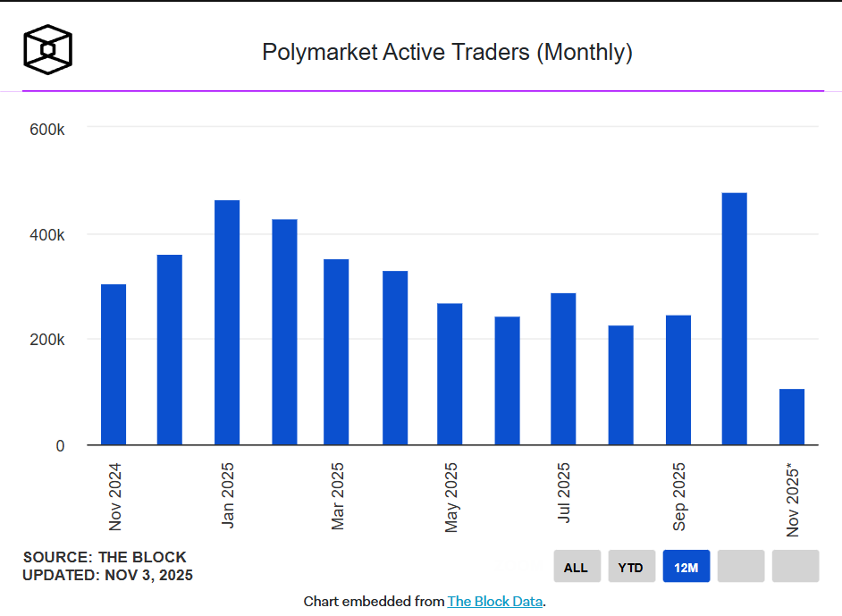842x616 pixels.
Task: Switch on the YTD time filter
Action: pos(631,566)
